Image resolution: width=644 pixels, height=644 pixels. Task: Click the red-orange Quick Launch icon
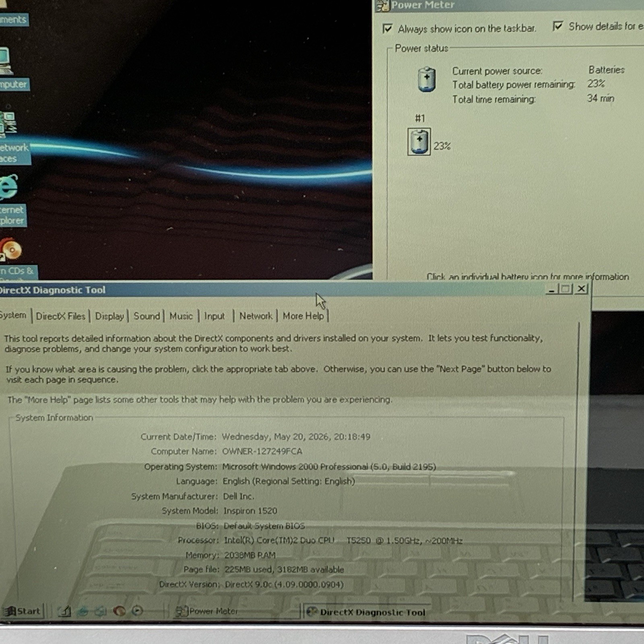(x=119, y=611)
